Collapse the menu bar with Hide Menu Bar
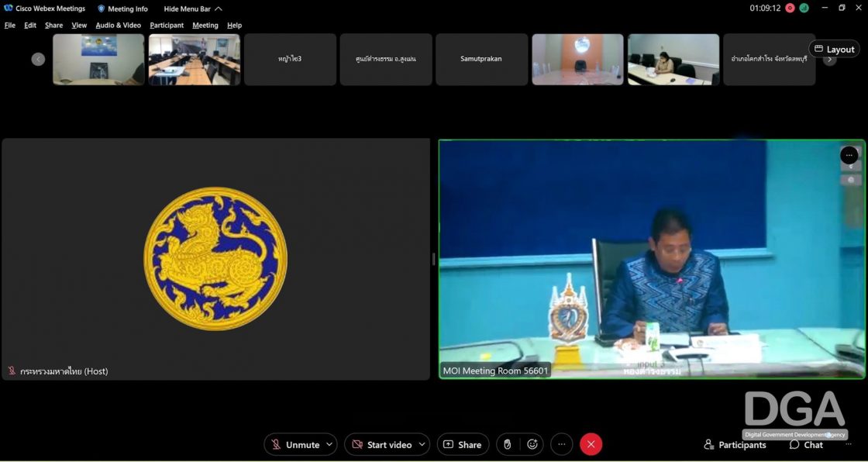 (193, 9)
